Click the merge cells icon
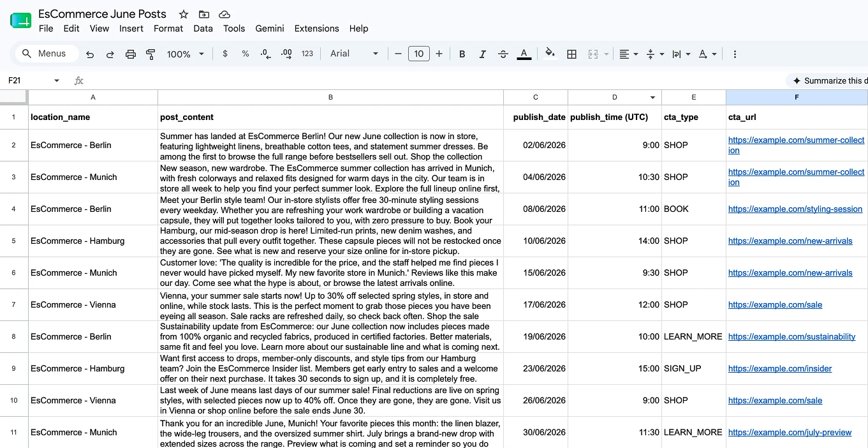Screen dimensions: 868x448 point(593,54)
